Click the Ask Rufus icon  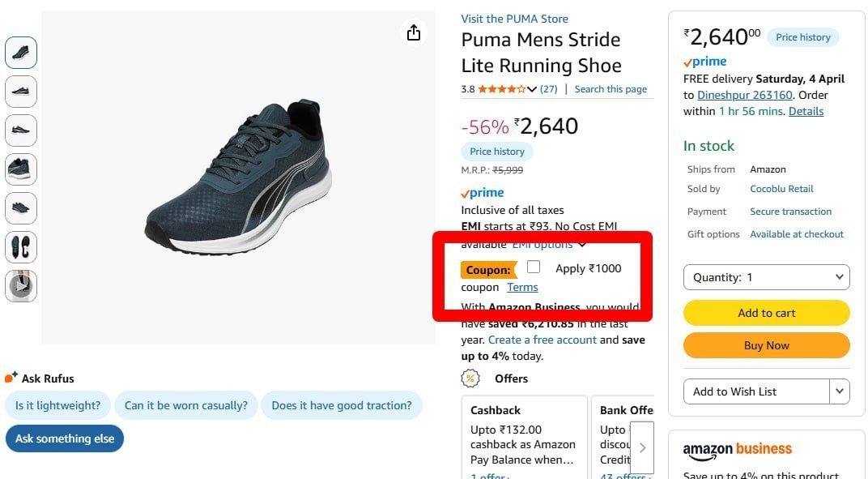11,378
